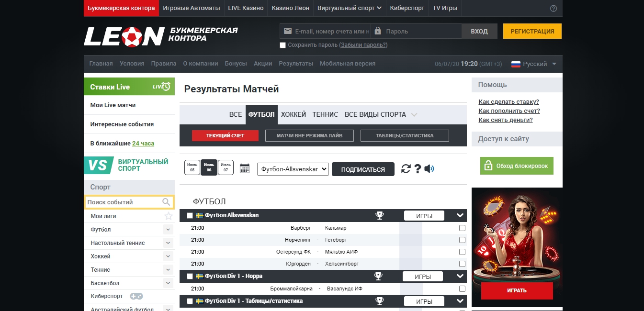Open the Русский language selector

534,64
